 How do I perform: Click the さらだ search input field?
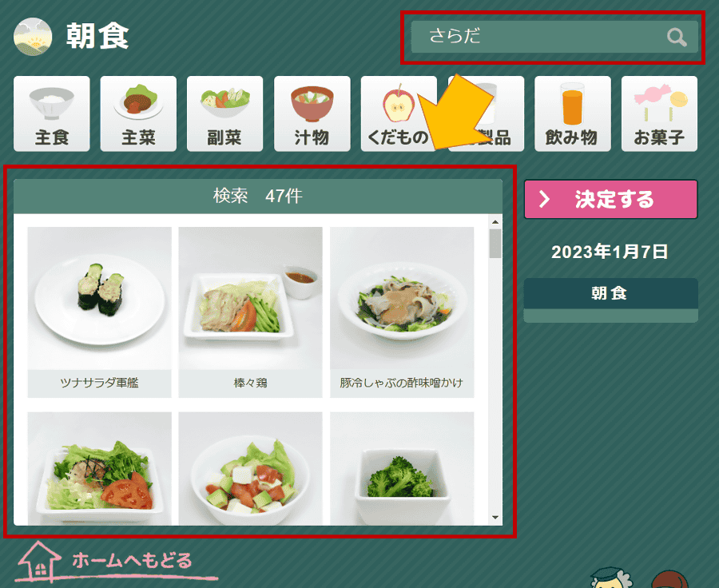pyautogui.click(x=554, y=37)
